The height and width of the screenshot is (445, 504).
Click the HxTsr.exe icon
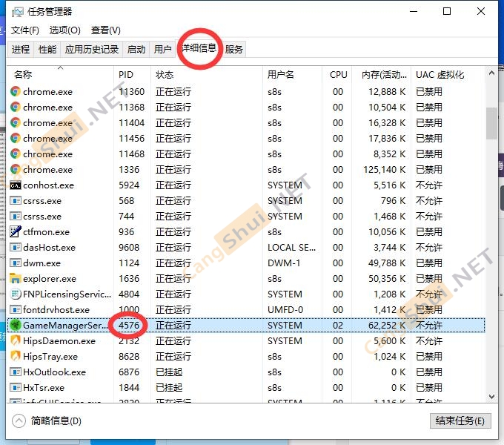click(16, 387)
